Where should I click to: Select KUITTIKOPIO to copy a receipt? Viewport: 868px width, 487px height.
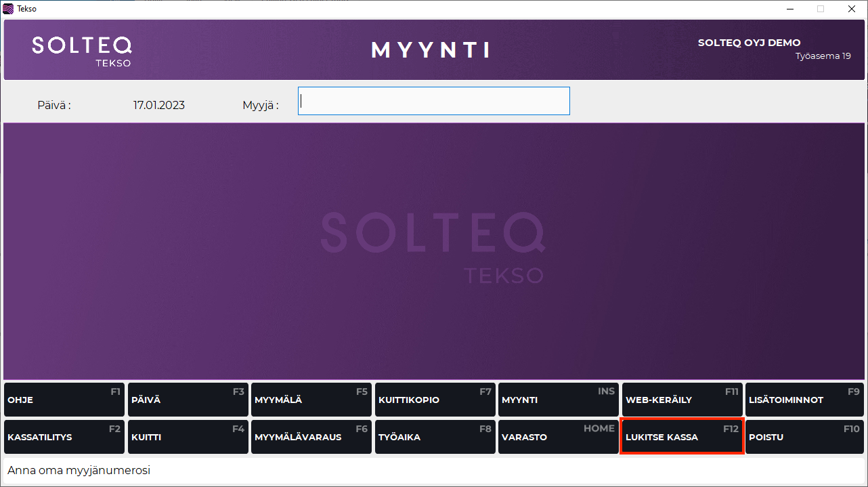[x=435, y=400]
